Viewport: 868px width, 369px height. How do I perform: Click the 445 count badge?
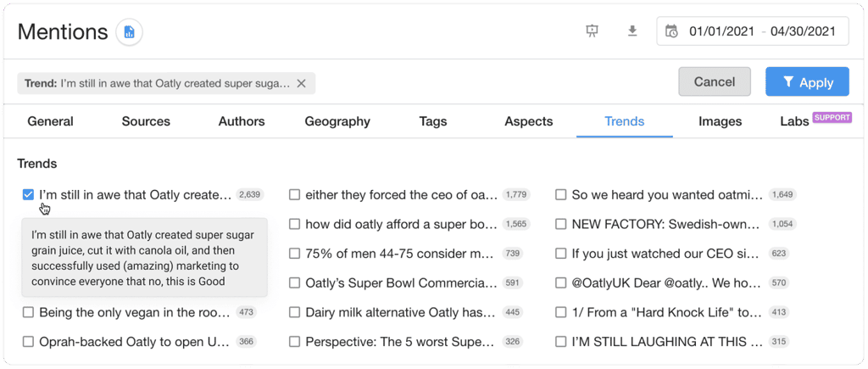513,312
